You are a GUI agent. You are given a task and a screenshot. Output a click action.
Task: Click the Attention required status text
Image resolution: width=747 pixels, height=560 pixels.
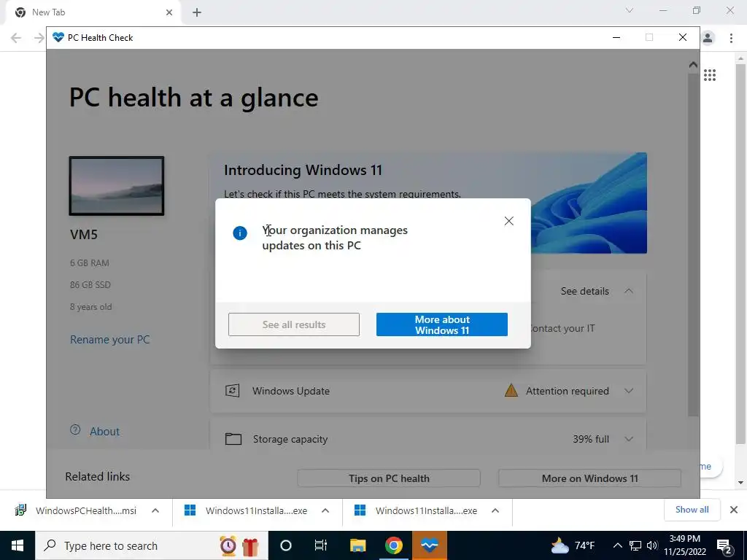tap(567, 391)
